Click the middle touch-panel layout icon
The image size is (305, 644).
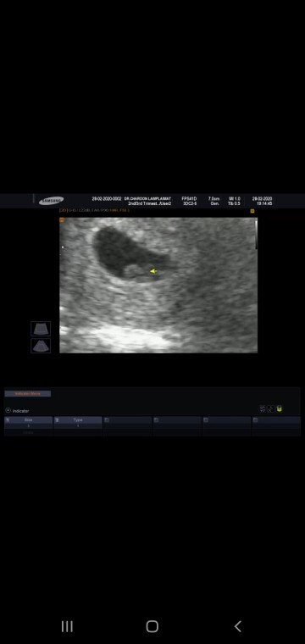(x=271, y=408)
